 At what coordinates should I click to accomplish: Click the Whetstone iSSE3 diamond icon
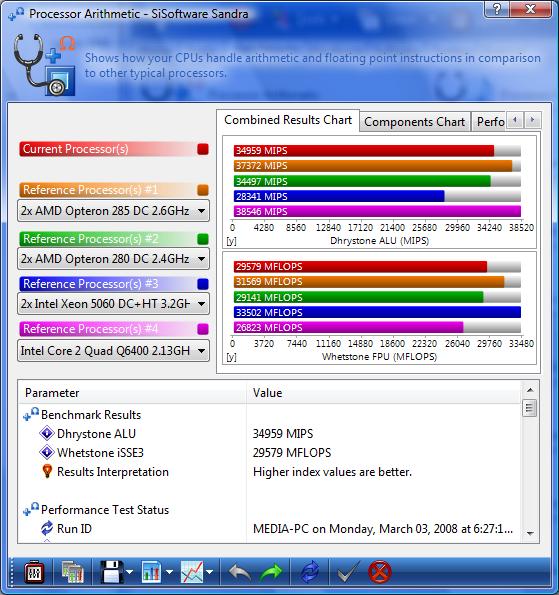47,452
